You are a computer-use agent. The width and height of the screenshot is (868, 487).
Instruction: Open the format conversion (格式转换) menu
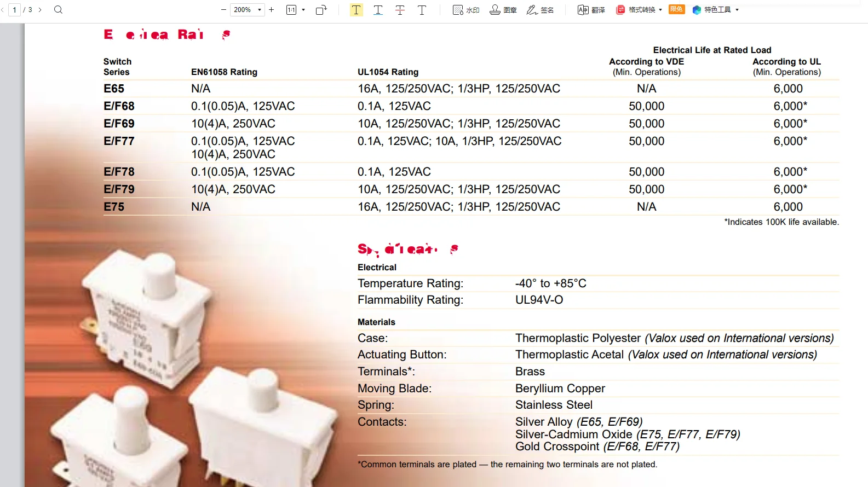tap(639, 10)
